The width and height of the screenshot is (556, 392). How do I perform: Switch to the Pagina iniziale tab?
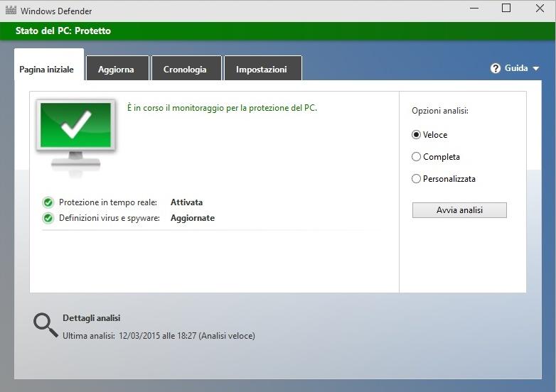tap(49, 65)
